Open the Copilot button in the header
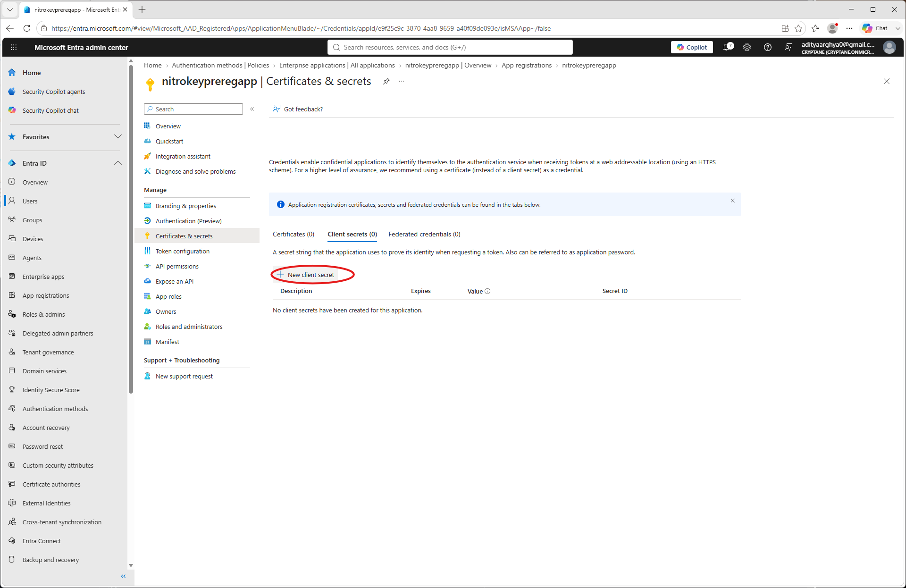The image size is (906, 588). pos(692,47)
